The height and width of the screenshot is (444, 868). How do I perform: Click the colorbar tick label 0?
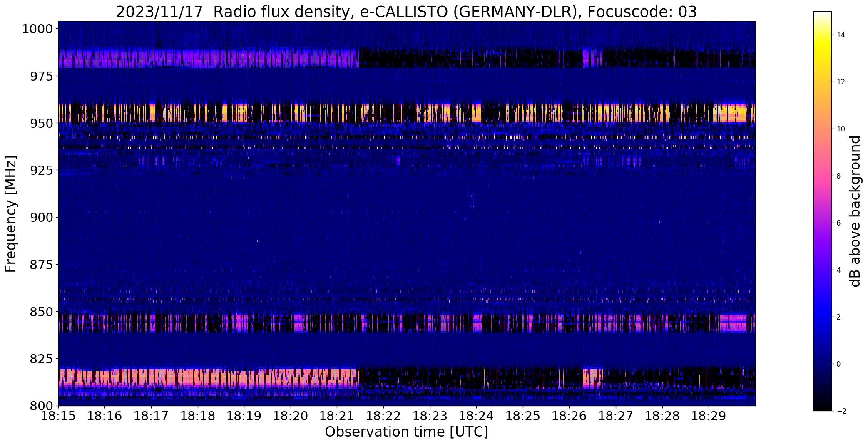point(838,364)
